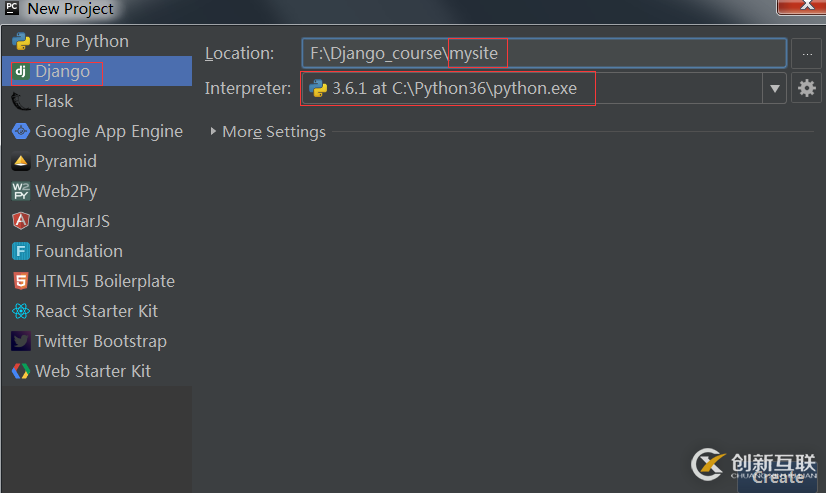This screenshot has width=826, height=493.
Task: Pick the React Starter Kit icon
Action: tap(20, 311)
